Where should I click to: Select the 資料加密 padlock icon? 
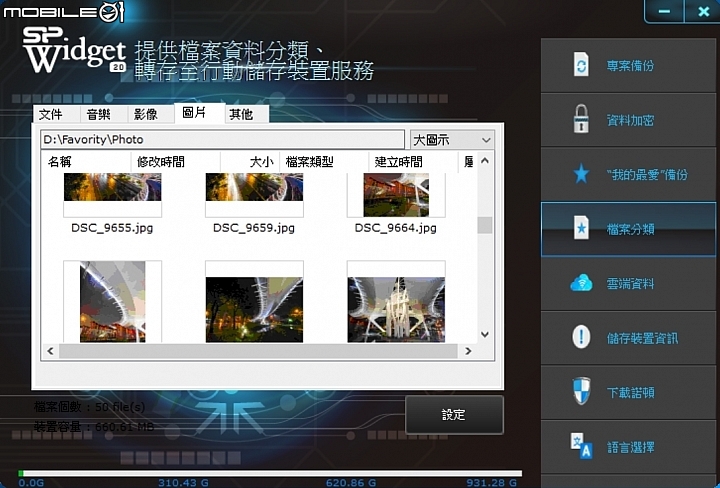[x=581, y=119]
